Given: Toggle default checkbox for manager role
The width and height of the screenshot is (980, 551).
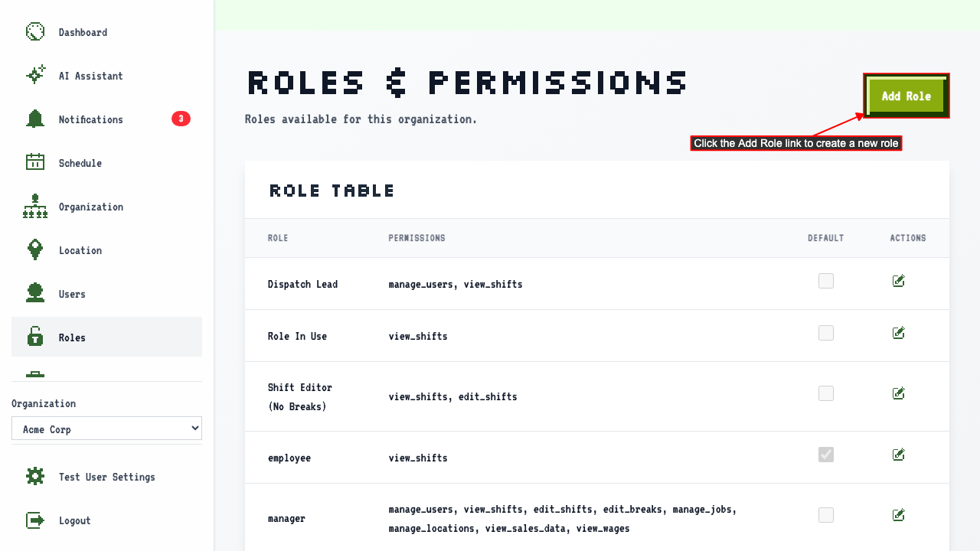Looking at the screenshot, I should click(826, 515).
